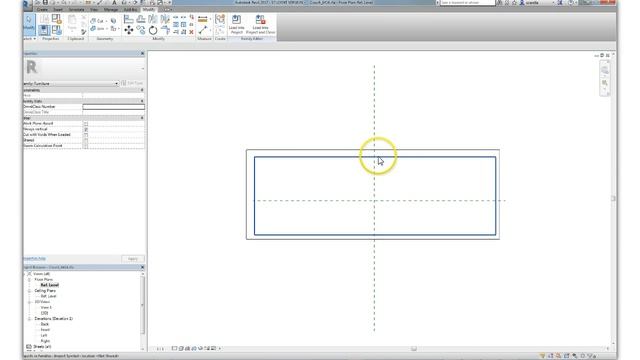Click the red Delete X icon
The image size is (640, 360).
point(191,32)
